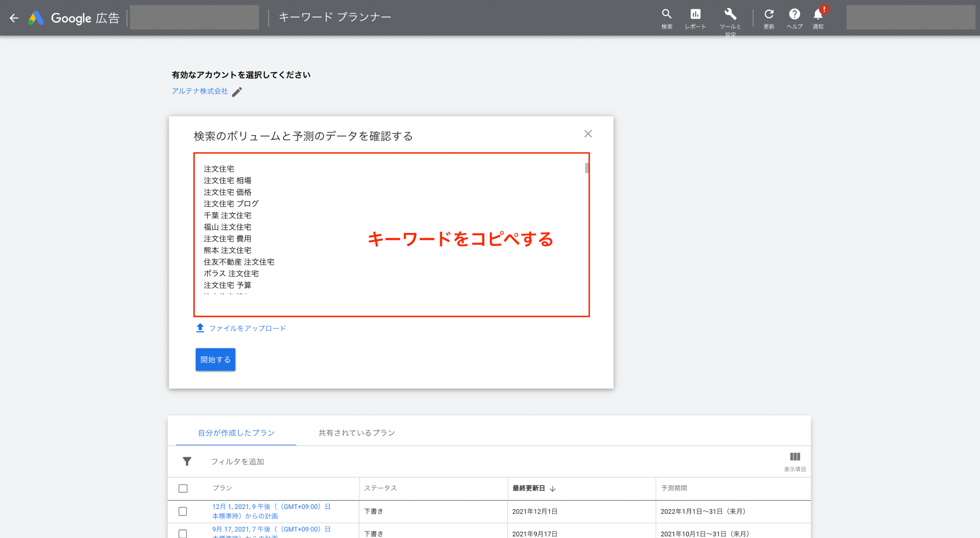Click the upload arrow icon
Image resolution: width=980 pixels, height=538 pixels.
(x=200, y=328)
